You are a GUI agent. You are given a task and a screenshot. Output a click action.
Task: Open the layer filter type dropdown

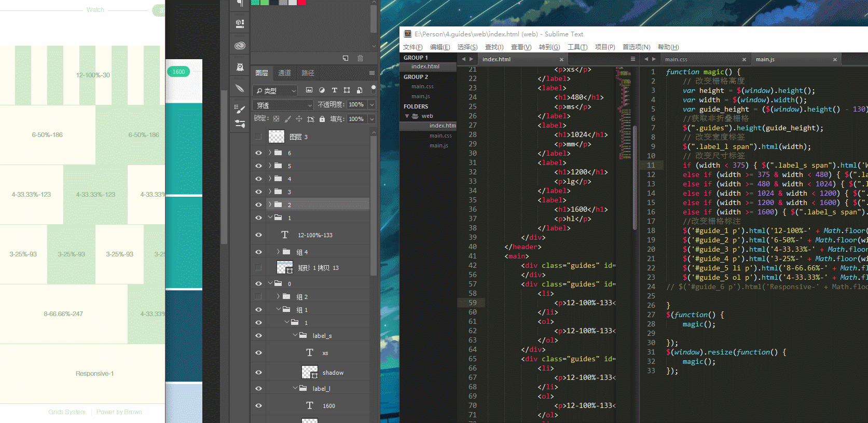pyautogui.click(x=275, y=90)
